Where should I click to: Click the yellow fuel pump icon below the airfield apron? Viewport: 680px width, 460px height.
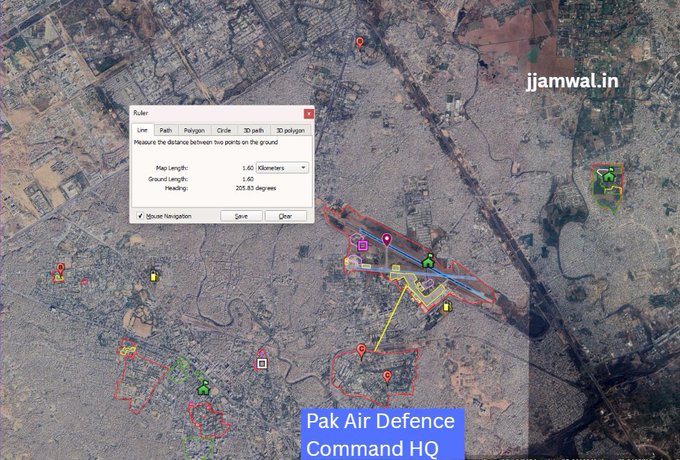tap(447, 307)
